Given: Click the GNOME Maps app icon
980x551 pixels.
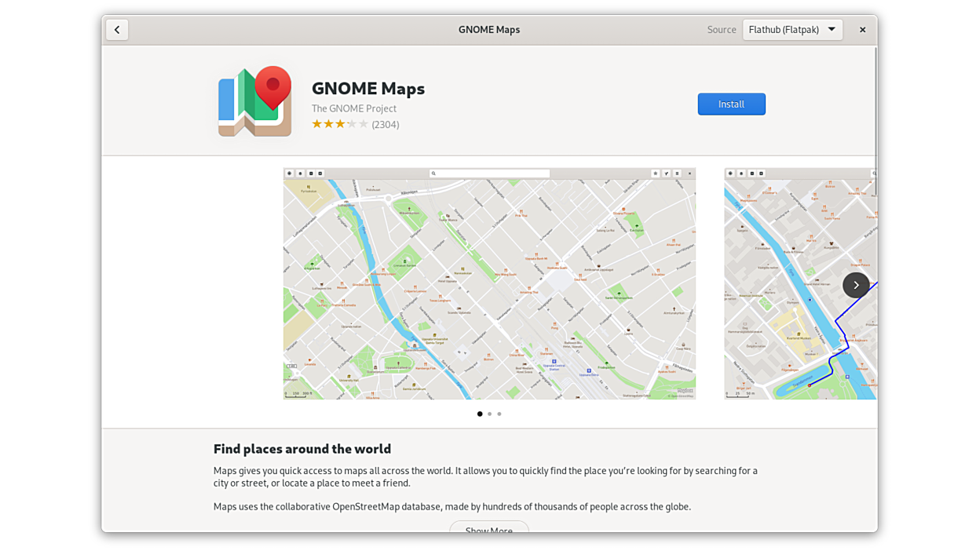Looking at the screenshot, I should (x=255, y=101).
